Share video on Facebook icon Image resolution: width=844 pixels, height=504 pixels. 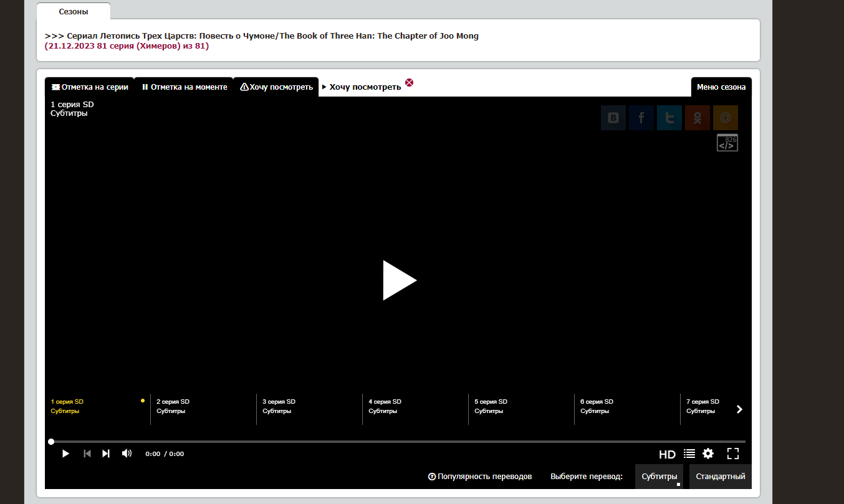point(641,118)
